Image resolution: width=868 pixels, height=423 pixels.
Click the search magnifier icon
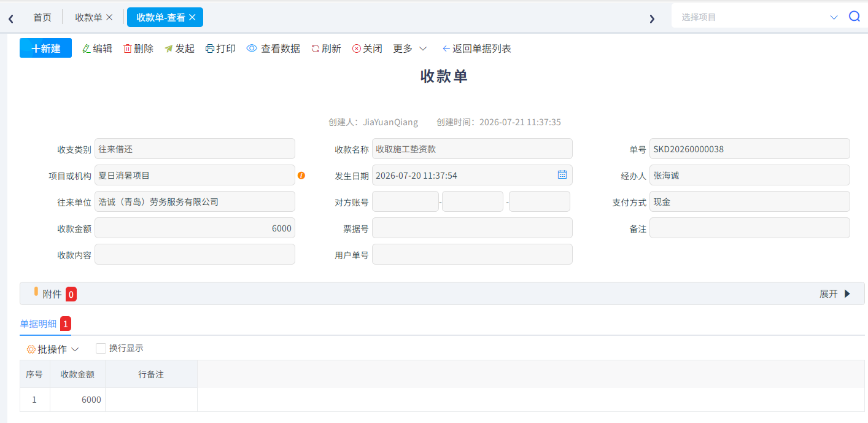tap(854, 17)
